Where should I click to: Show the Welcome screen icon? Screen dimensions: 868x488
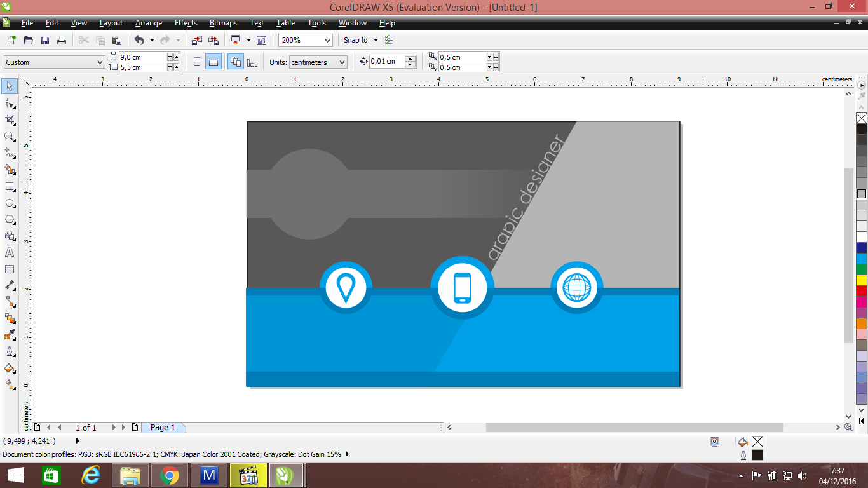click(x=261, y=40)
